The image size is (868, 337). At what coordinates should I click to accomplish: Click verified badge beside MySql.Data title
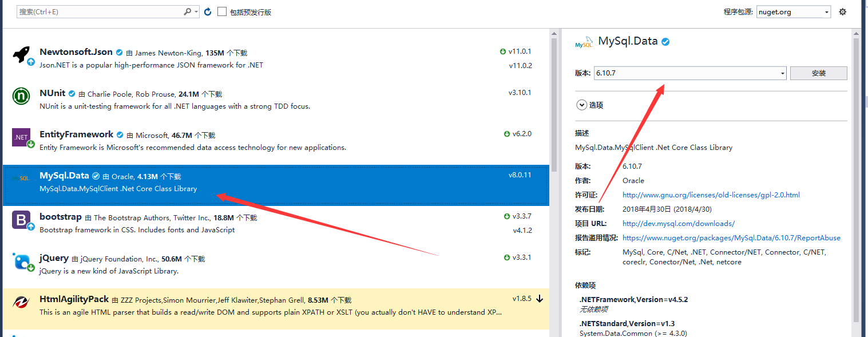(x=665, y=42)
